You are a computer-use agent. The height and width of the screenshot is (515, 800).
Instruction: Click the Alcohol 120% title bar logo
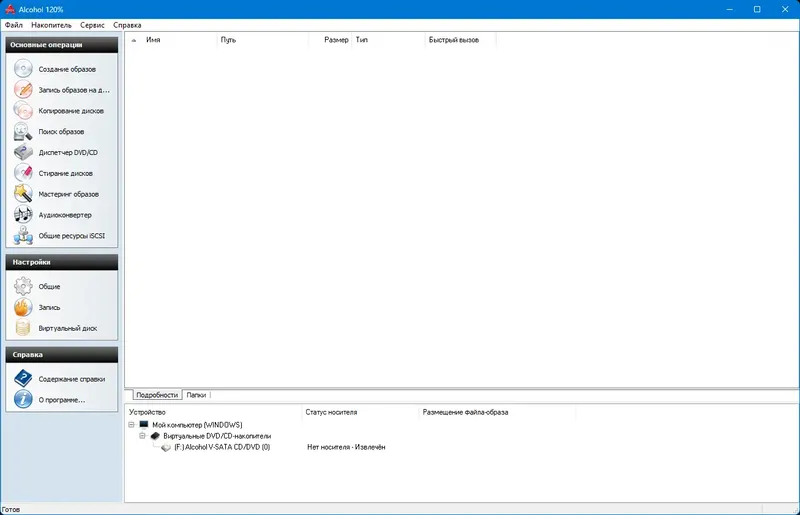(10, 9)
